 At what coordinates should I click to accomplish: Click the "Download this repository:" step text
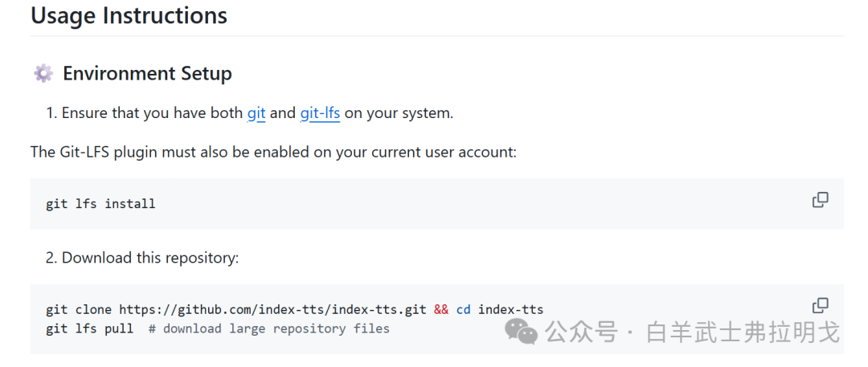[x=150, y=258]
